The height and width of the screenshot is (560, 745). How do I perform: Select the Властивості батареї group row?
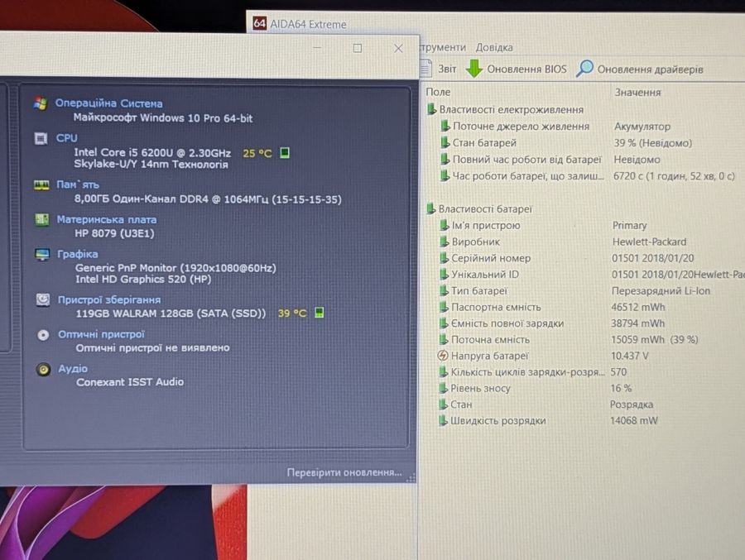(x=479, y=209)
